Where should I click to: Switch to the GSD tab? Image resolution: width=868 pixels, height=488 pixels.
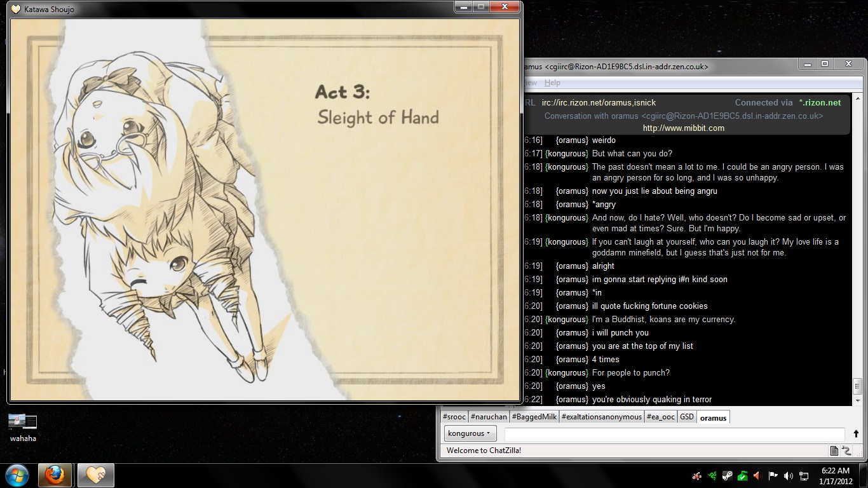tap(687, 417)
